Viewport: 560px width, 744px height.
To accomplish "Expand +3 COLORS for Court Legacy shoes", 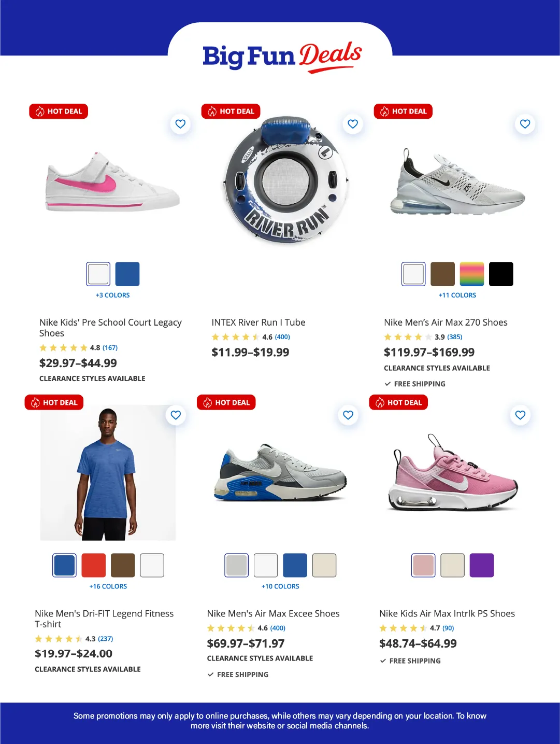I will click(112, 295).
